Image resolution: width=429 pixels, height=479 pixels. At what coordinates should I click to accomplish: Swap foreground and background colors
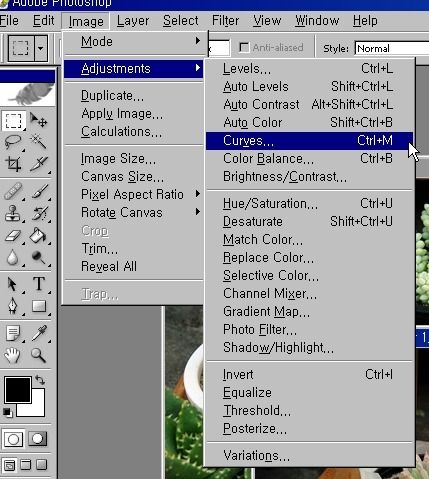[x=40, y=380]
